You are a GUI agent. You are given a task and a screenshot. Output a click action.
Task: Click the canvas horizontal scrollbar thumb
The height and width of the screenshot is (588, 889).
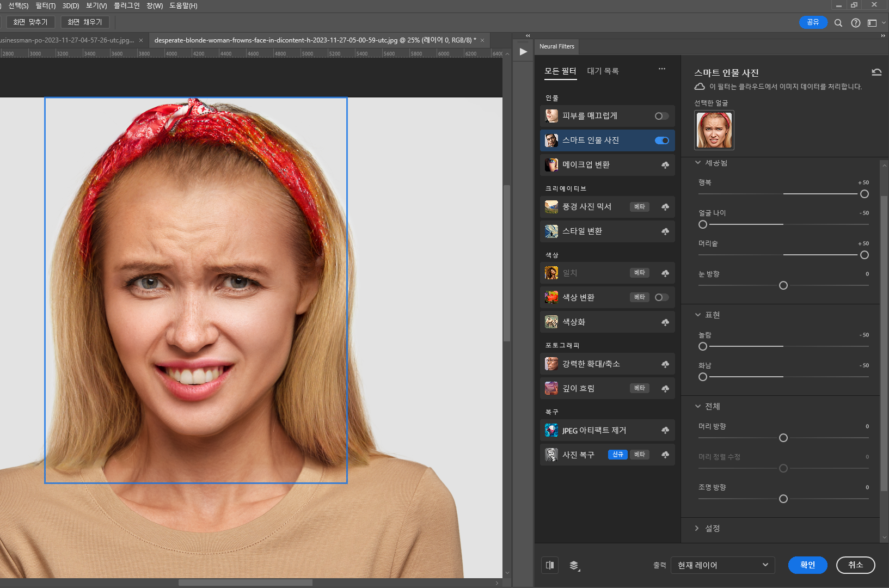245,583
